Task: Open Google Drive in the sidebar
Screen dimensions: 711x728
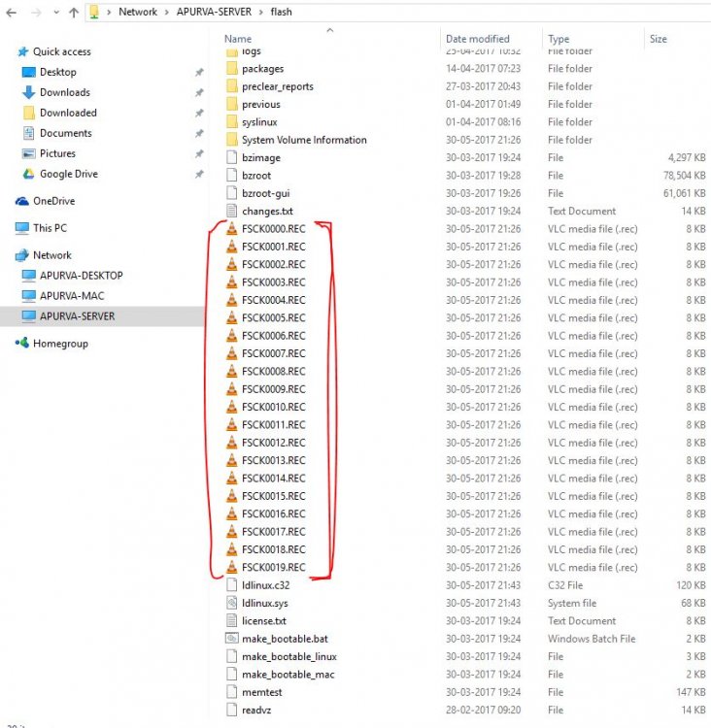Action: (69, 174)
